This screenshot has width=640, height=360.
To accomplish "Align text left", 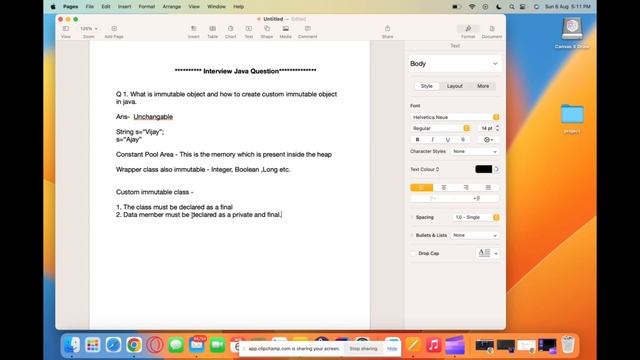I will pyautogui.click(x=422, y=187).
